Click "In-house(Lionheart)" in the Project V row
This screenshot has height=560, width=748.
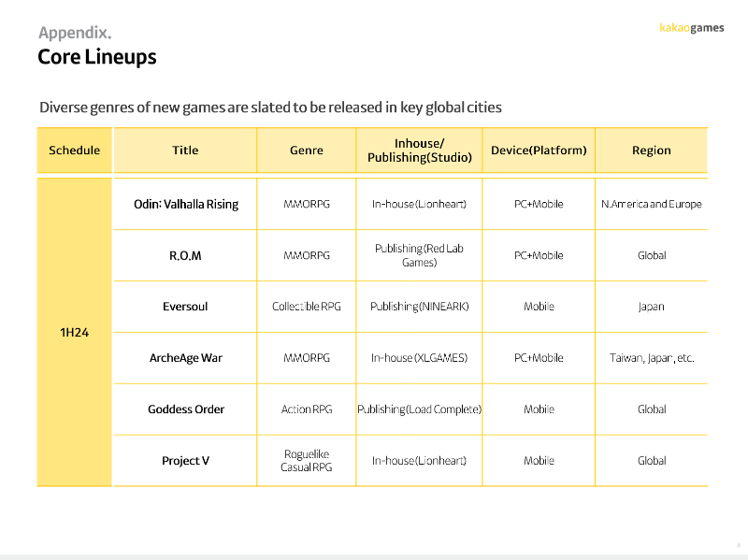point(419,461)
